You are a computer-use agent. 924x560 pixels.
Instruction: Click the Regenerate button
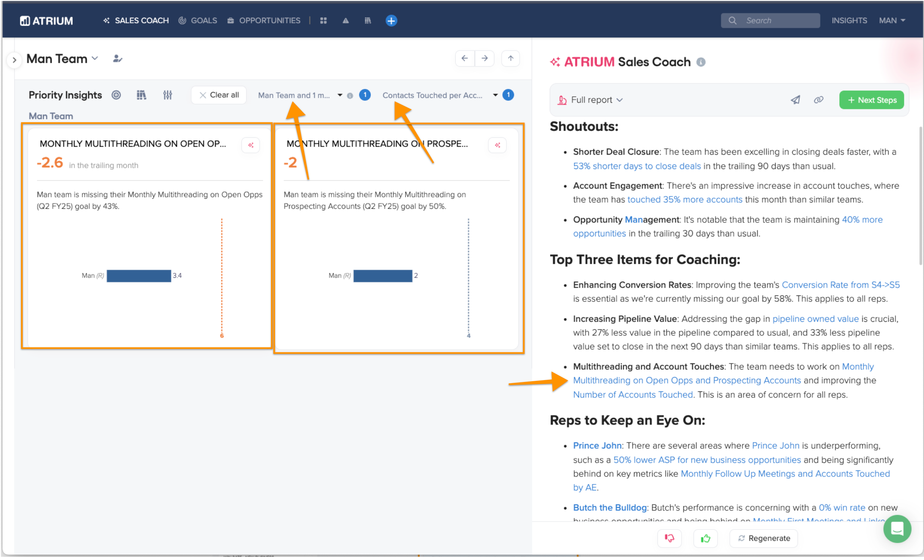pyautogui.click(x=763, y=538)
